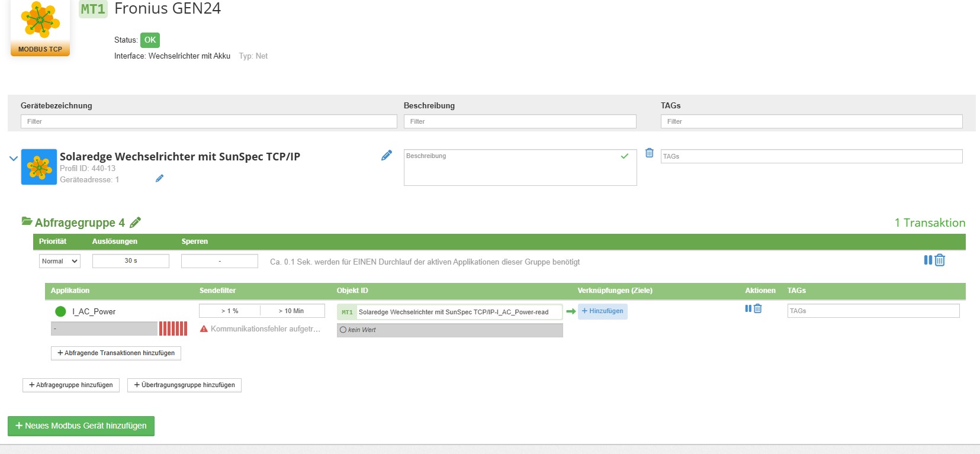Edit the device name with pencil icon
The height and width of the screenshot is (454, 980).
[x=387, y=155]
